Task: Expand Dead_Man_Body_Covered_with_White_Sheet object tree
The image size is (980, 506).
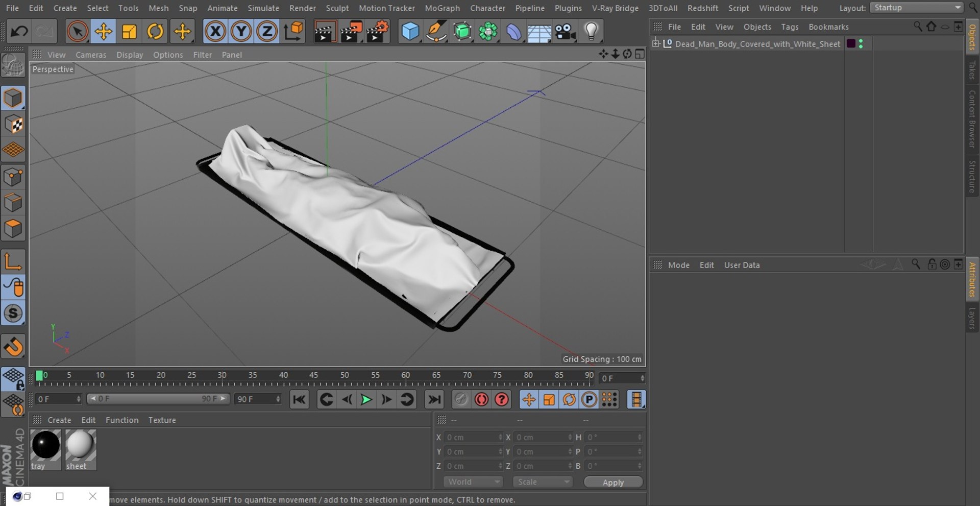Action: pyautogui.click(x=656, y=43)
